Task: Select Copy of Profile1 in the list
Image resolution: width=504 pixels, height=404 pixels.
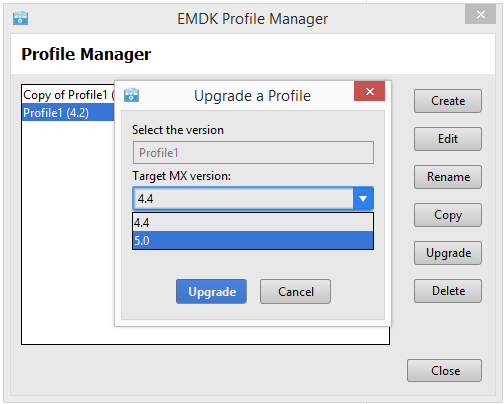Action: 68,95
